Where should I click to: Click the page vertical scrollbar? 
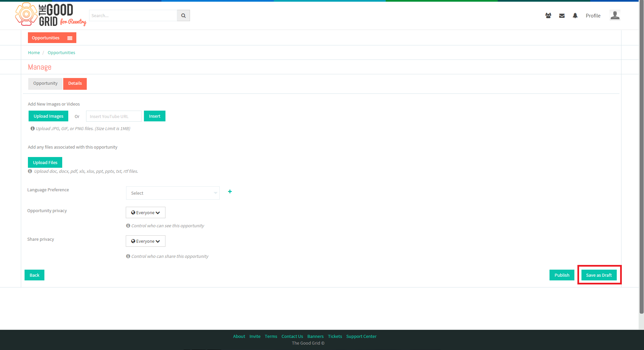point(641,157)
